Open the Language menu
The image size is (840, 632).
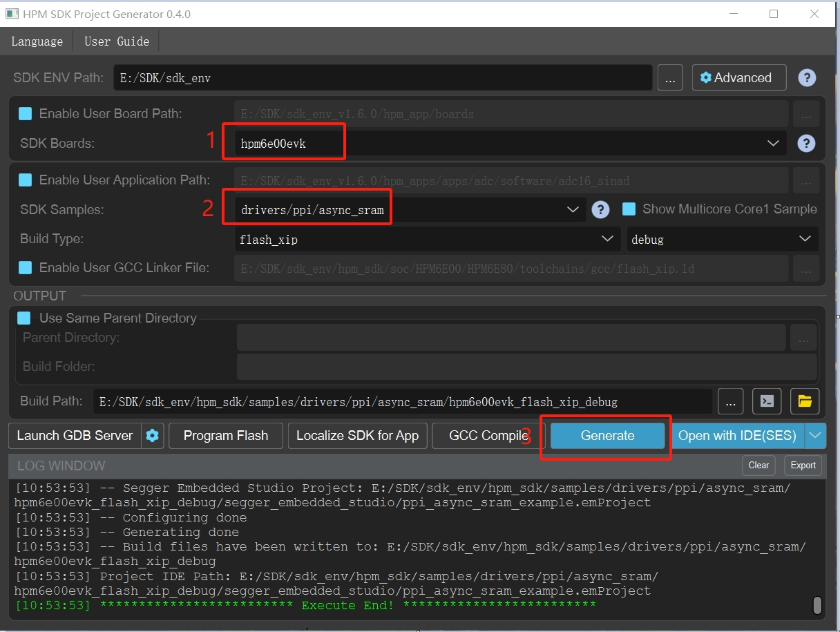[37, 41]
